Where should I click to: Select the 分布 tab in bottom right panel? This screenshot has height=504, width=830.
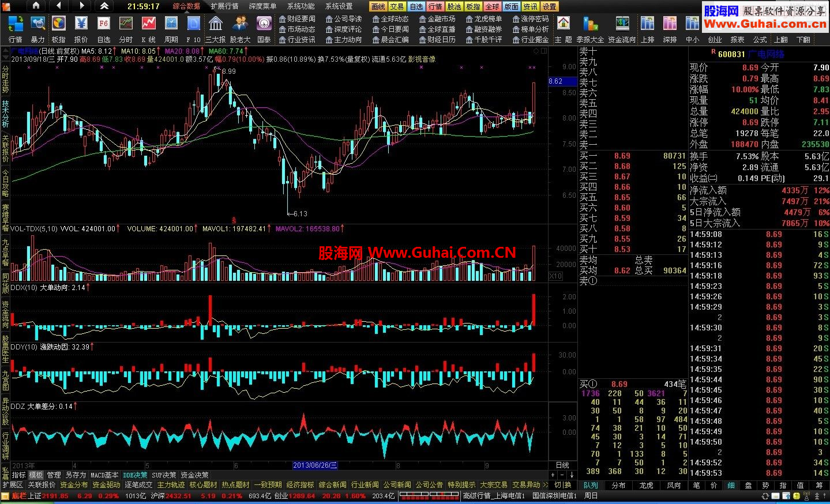pos(618,486)
